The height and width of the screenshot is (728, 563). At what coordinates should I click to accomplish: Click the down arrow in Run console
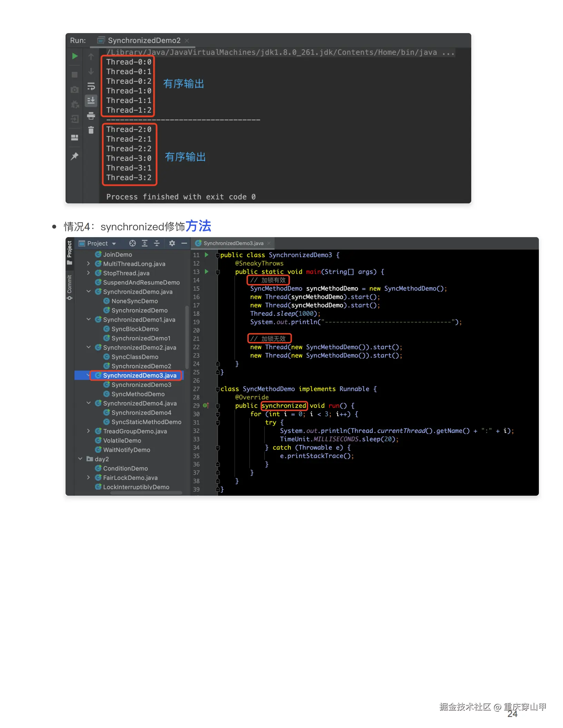(x=91, y=71)
